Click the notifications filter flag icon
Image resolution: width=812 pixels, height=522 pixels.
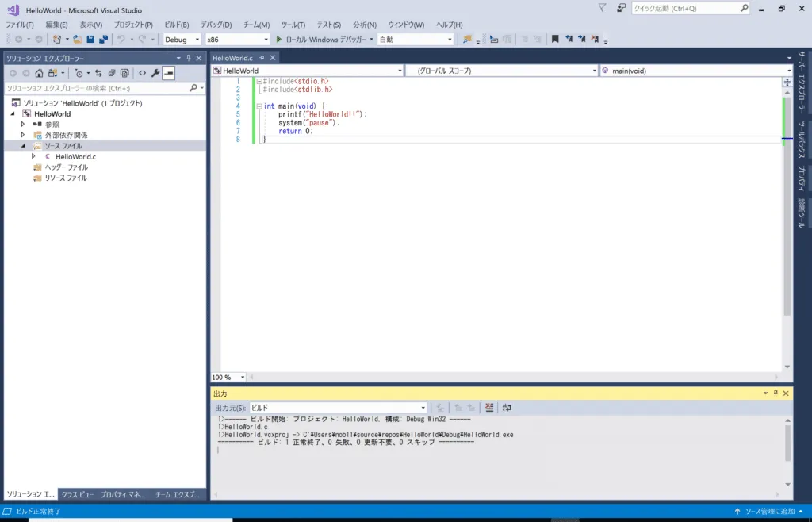click(x=602, y=8)
